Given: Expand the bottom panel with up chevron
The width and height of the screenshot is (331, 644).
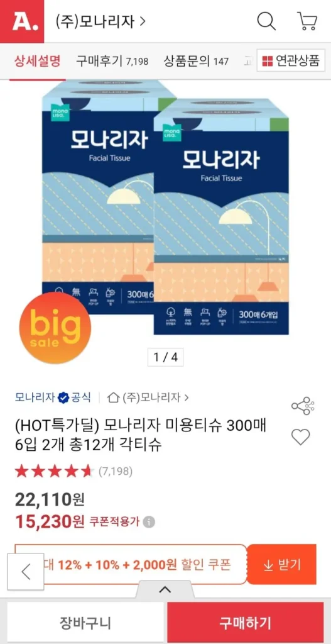Looking at the screenshot, I should pyautogui.click(x=165, y=590).
